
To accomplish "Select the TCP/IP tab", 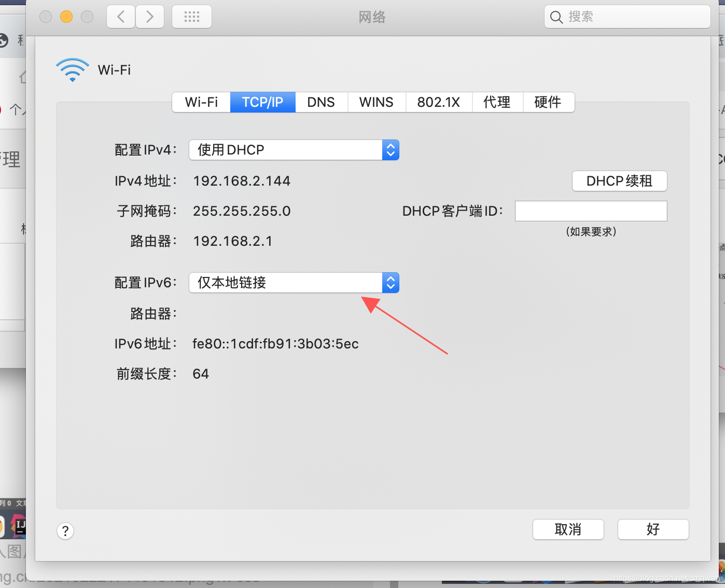I will 263,102.
